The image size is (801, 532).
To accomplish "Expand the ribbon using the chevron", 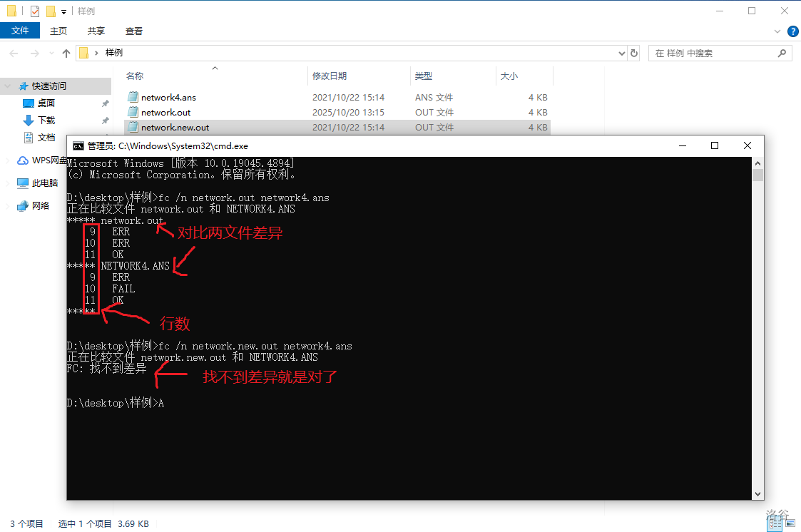I will click(778, 31).
